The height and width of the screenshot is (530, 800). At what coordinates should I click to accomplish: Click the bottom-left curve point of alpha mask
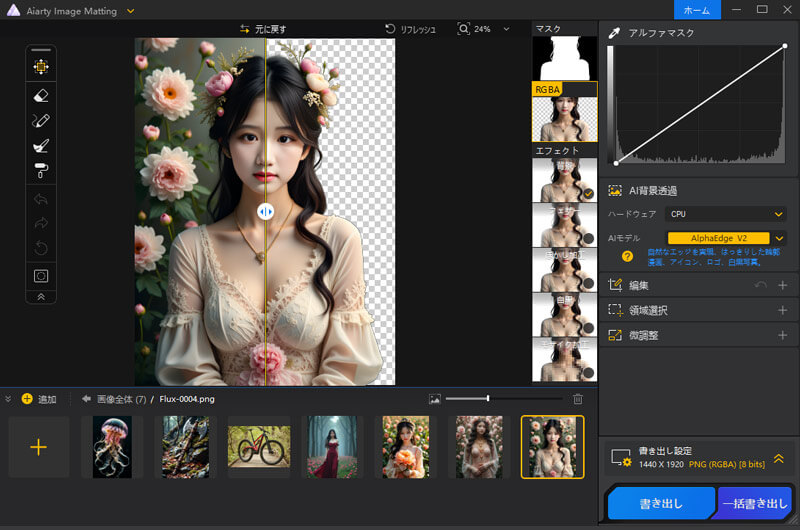pyautogui.click(x=616, y=163)
